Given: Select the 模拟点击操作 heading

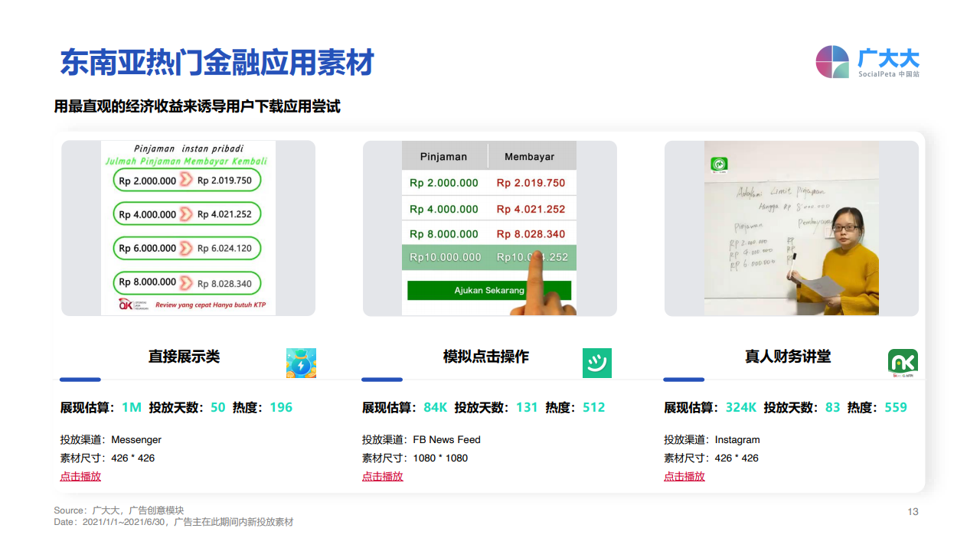Looking at the screenshot, I should (x=485, y=357).
